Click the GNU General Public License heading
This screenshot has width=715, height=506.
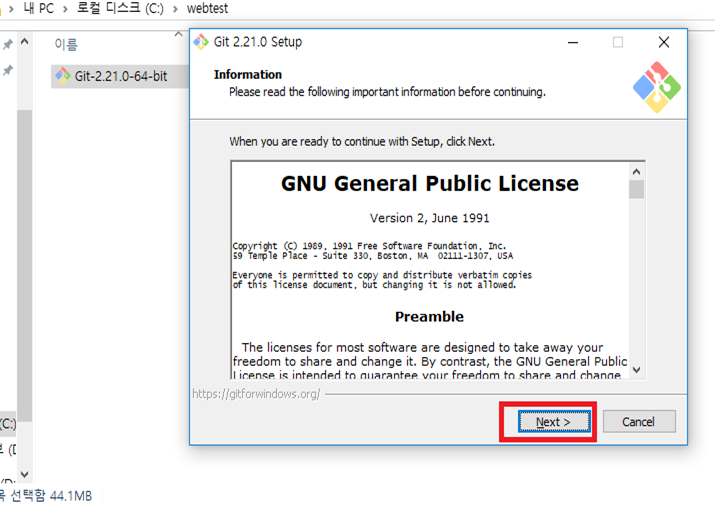pyautogui.click(x=430, y=184)
